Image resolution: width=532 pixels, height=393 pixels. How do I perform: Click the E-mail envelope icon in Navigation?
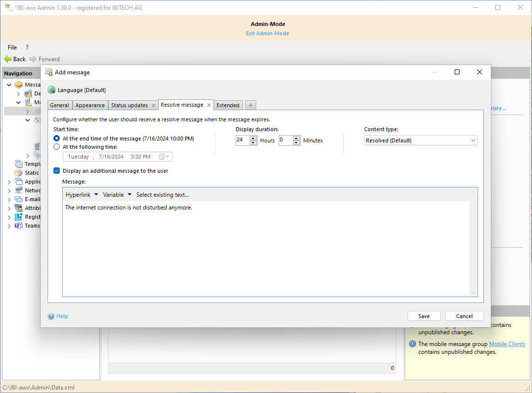pyautogui.click(x=19, y=199)
